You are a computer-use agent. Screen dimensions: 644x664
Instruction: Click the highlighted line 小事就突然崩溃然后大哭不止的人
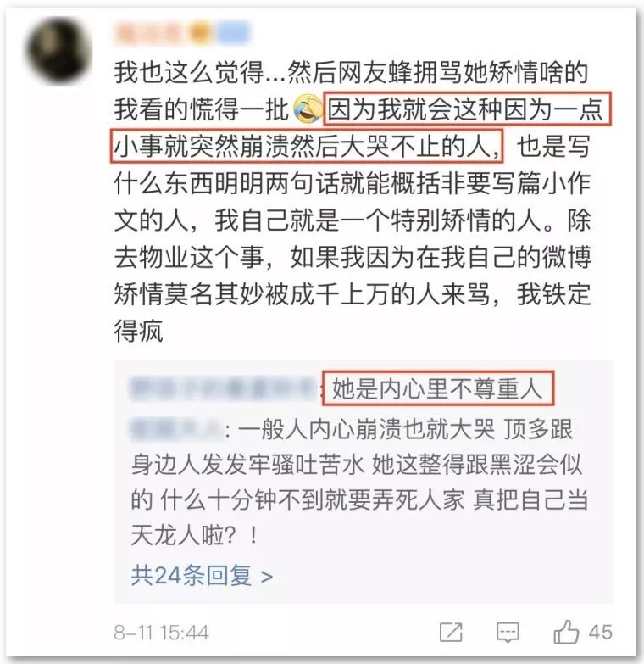[307, 146]
